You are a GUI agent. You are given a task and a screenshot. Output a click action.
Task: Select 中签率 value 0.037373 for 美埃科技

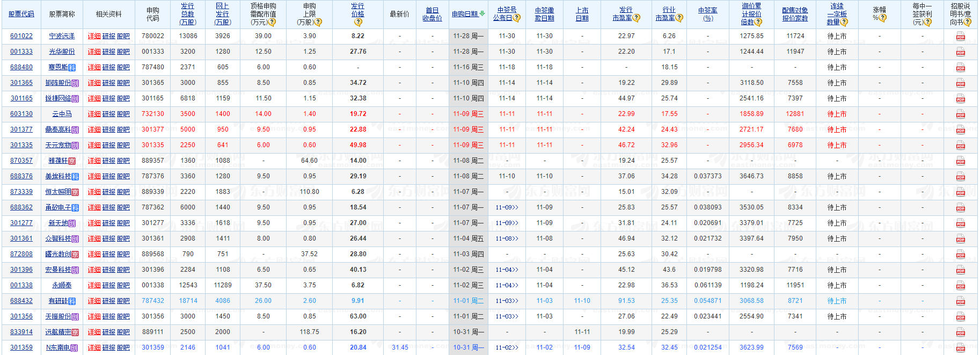[x=707, y=176]
